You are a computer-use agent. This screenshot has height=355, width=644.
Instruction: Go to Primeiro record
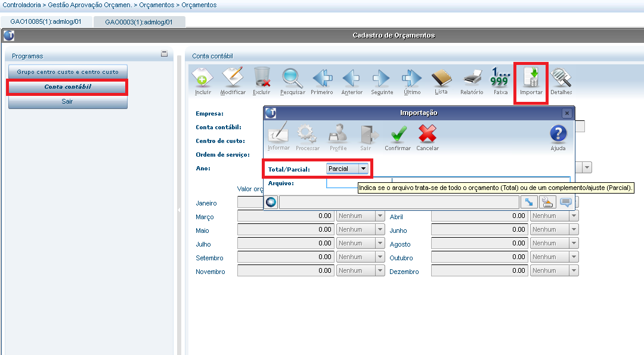coord(322,81)
